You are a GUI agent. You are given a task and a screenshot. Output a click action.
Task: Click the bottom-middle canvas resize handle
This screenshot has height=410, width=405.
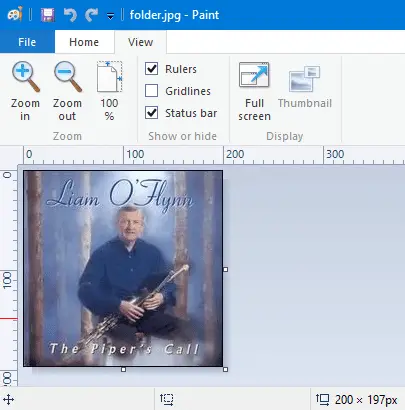pyautogui.click(x=123, y=369)
